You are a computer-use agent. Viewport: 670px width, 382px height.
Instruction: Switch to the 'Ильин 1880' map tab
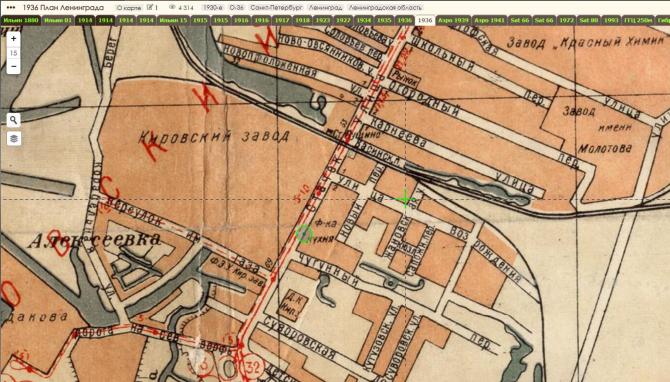click(21, 20)
